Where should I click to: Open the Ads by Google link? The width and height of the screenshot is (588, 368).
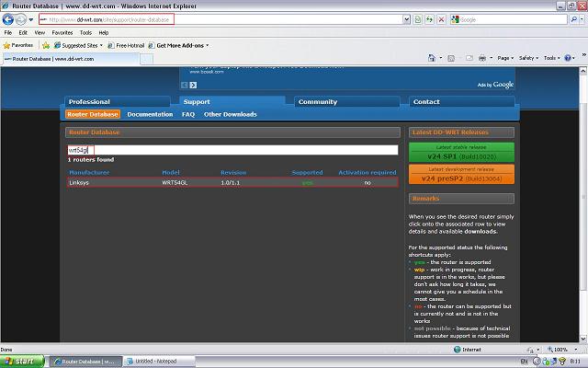[x=495, y=85]
